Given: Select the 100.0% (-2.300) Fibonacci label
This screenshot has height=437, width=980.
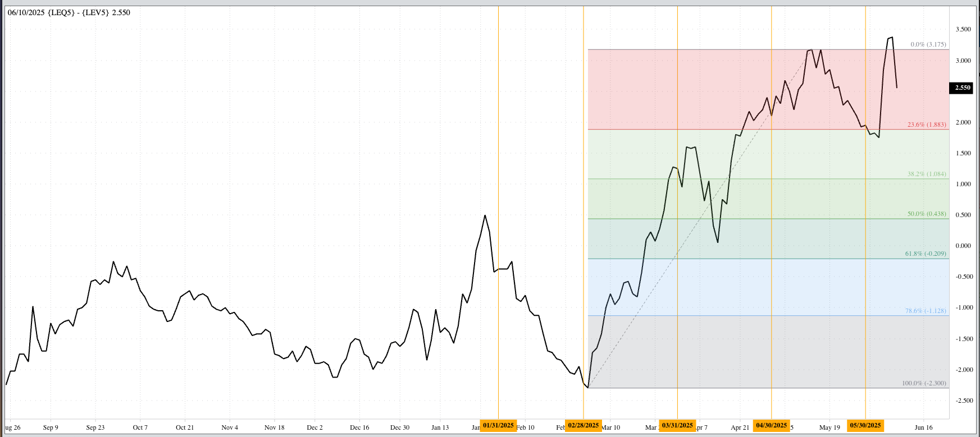Looking at the screenshot, I should (924, 383).
